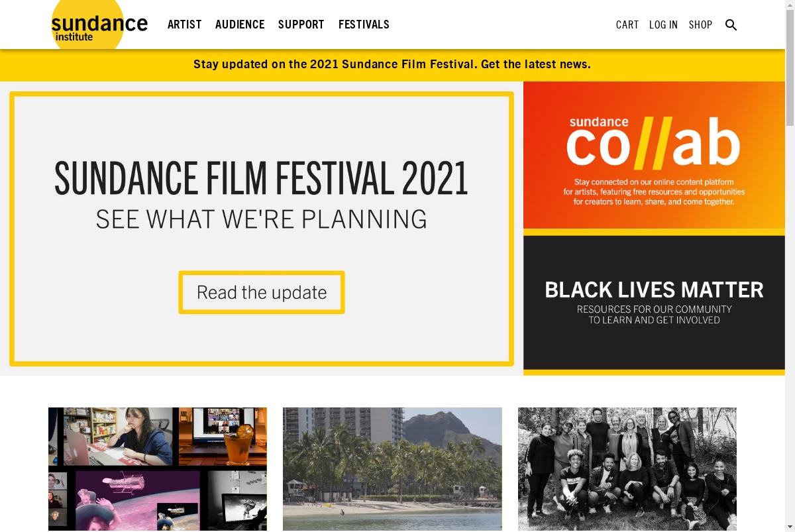Viewport: 795px width, 532px height.
Task: Go to Cart
Action: pos(627,25)
